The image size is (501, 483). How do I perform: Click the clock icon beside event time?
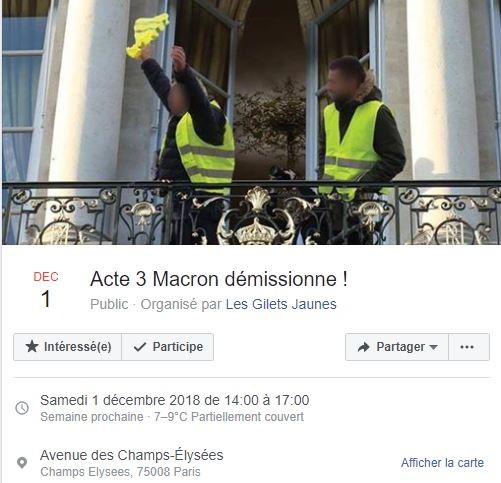(x=22, y=408)
